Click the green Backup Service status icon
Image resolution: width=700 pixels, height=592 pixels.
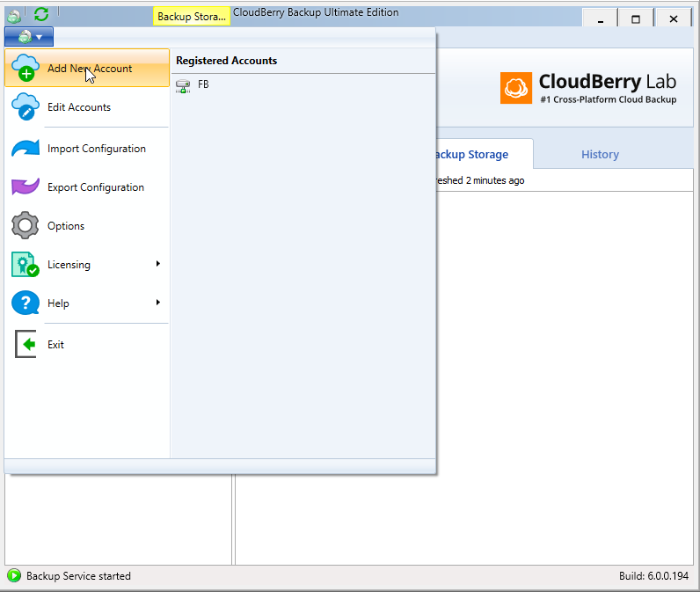14,575
